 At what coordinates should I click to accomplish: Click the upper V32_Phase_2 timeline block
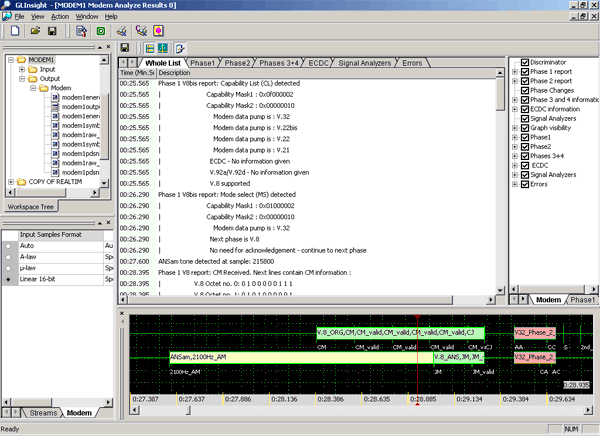pyautogui.click(x=535, y=333)
